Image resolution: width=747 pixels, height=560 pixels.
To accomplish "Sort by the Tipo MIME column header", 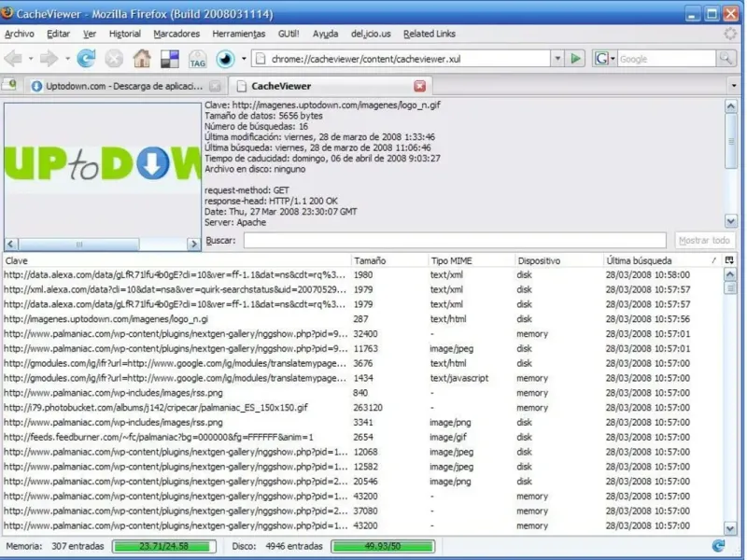I will pos(472,260).
